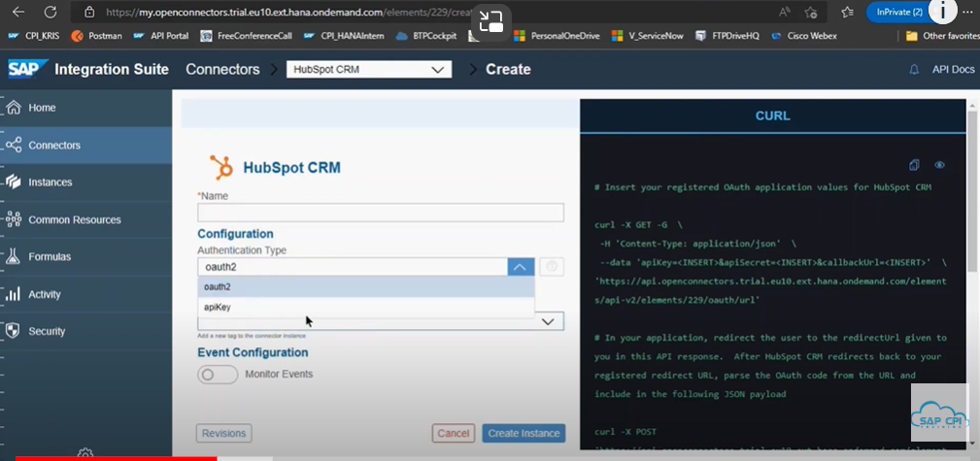Image resolution: width=980 pixels, height=461 pixels.
Task: Open Activity in the sidebar
Action: click(x=86, y=294)
